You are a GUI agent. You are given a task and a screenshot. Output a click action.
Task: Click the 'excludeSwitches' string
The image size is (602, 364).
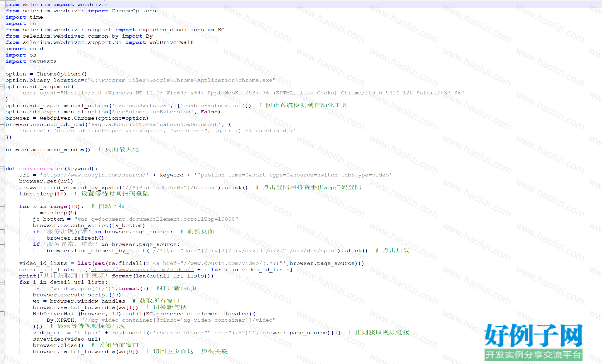[141, 105]
